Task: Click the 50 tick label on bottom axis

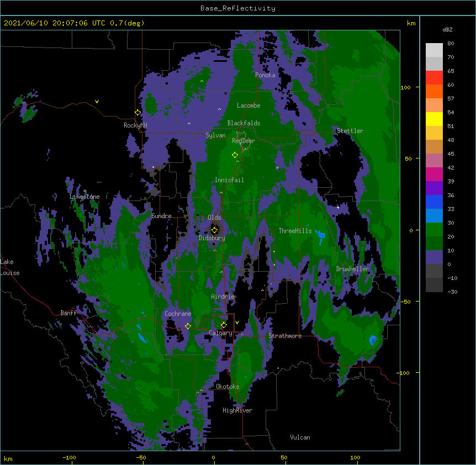Action: pos(284,458)
